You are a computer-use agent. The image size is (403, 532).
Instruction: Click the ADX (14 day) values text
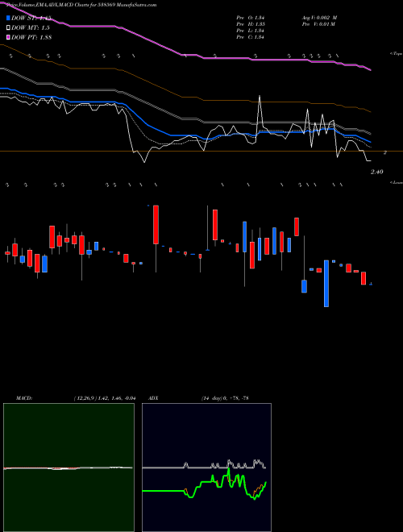(x=225, y=397)
